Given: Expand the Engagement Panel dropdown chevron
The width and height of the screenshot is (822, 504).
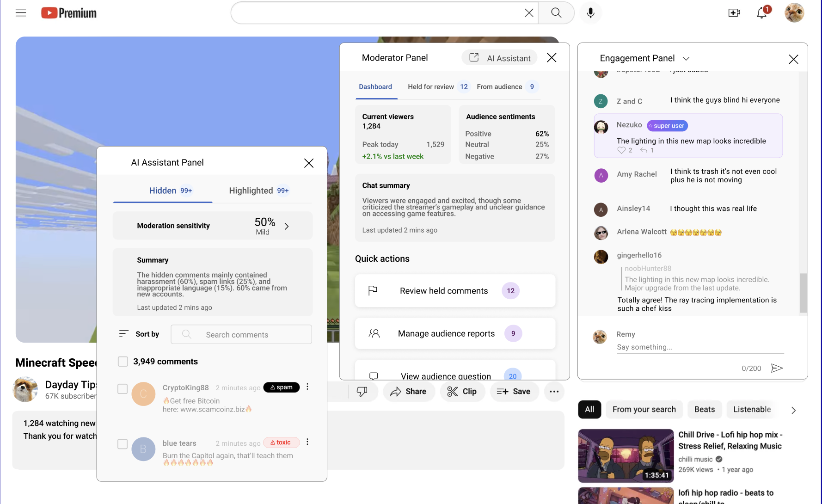Looking at the screenshot, I should [x=686, y=59].
